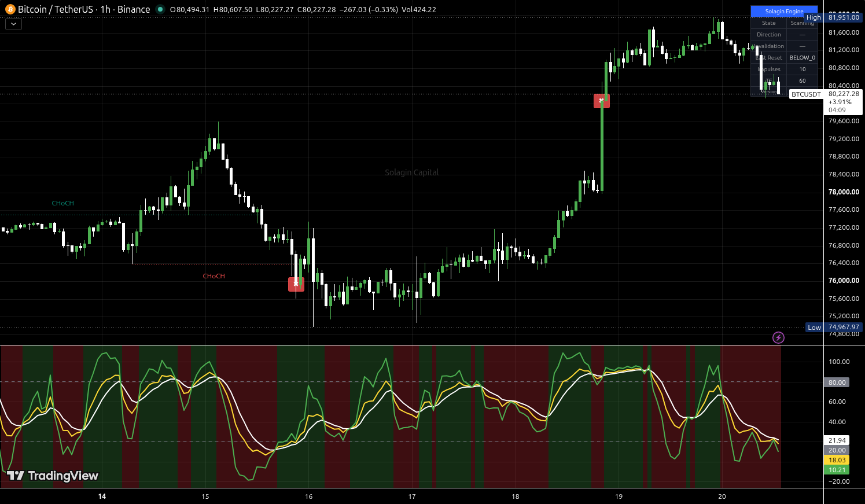Click the BELOW_0 table cell
The height and width of the screenshot is (504, 865).
803,58
